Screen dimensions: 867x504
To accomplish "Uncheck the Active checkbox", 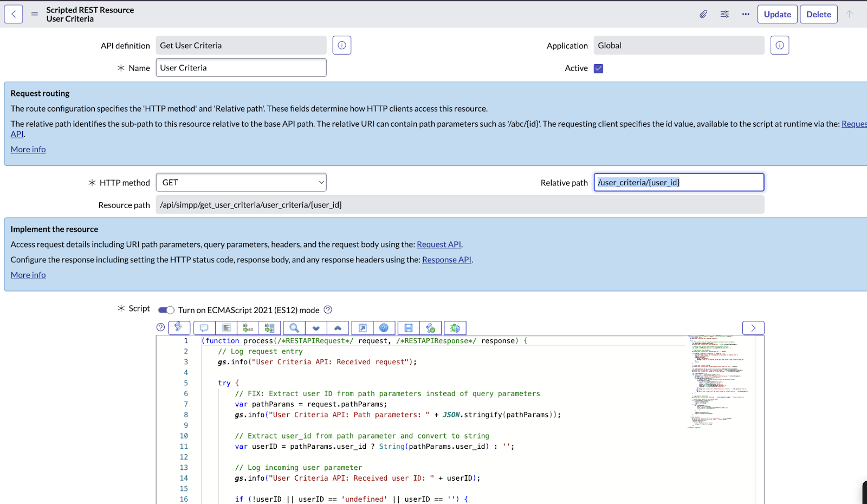I will pyautogui.click(x=598, y=68).
